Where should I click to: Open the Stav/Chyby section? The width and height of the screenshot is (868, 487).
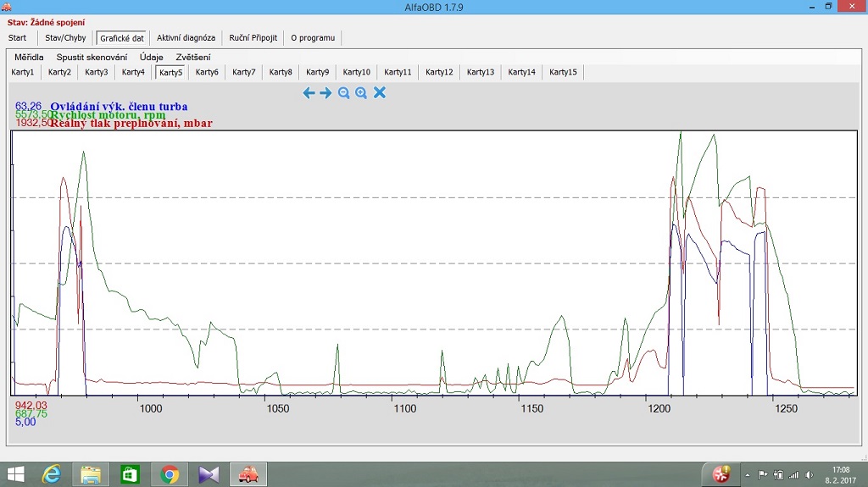click(64, 38)
